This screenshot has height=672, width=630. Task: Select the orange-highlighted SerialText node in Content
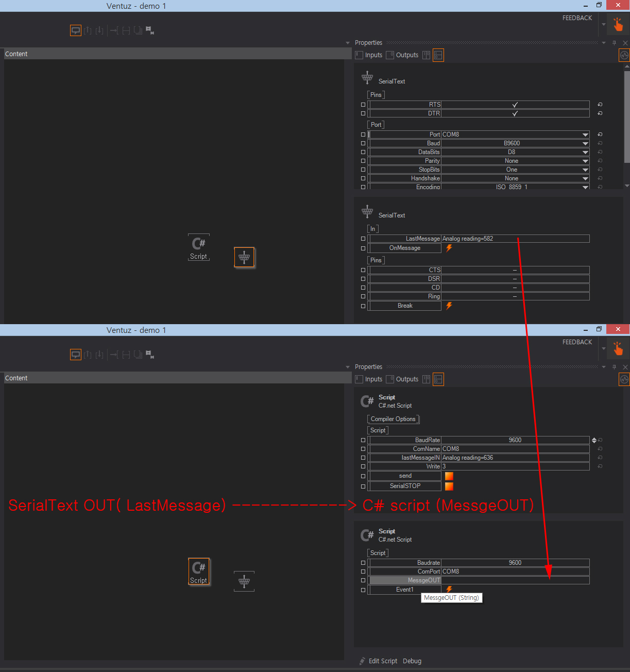point(244,257)
